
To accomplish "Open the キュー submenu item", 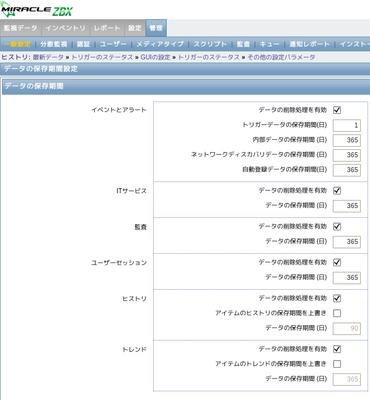I will click(x=270, y=44).
